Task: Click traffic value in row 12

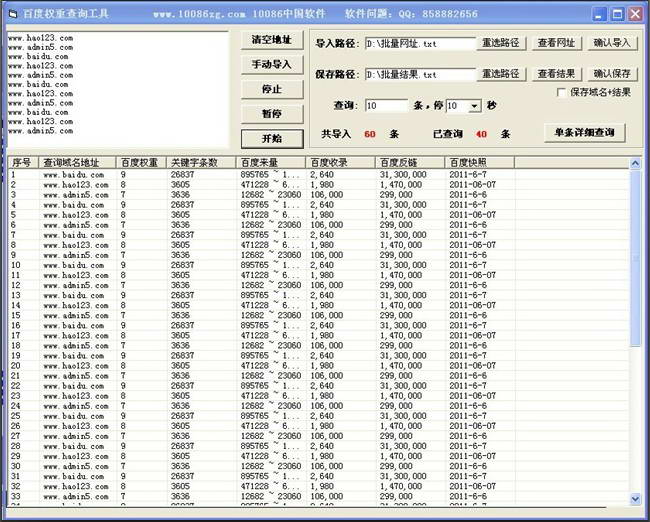Action: coord(271,285)
